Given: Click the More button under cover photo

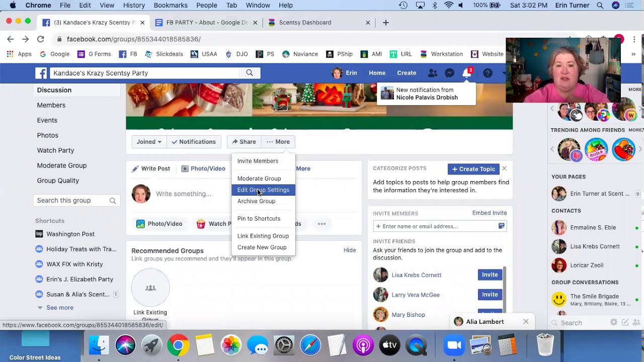Looking at the screenshot, I should pos(278,142).
